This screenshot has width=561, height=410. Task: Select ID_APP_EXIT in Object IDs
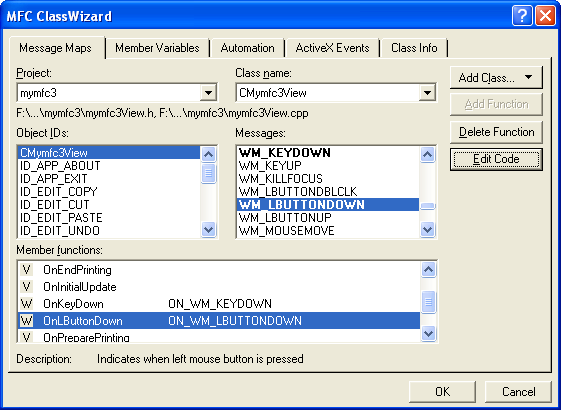pos(109,179)
